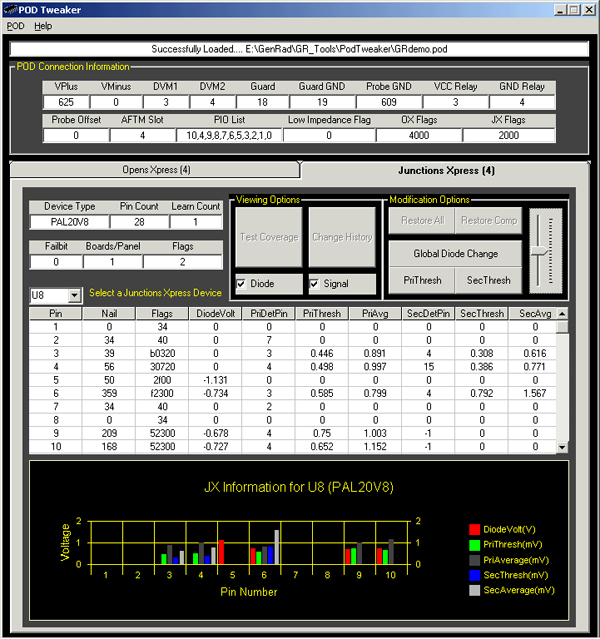Toggle the Signal viewing checkbox
Screen dimensions: 600x639
(x=314, y=284)
